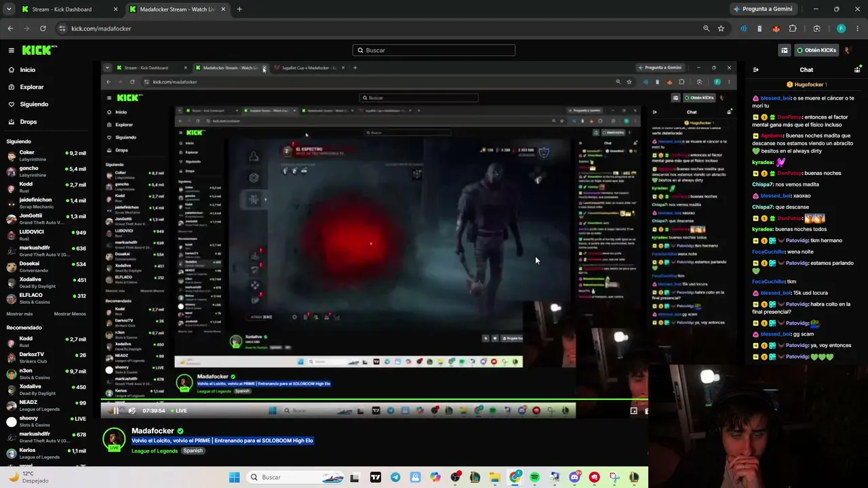This screenshot has height=488, width=868.
Task: Open goncho's channel in the Siguiendo list
Action: tap(46, 171)
